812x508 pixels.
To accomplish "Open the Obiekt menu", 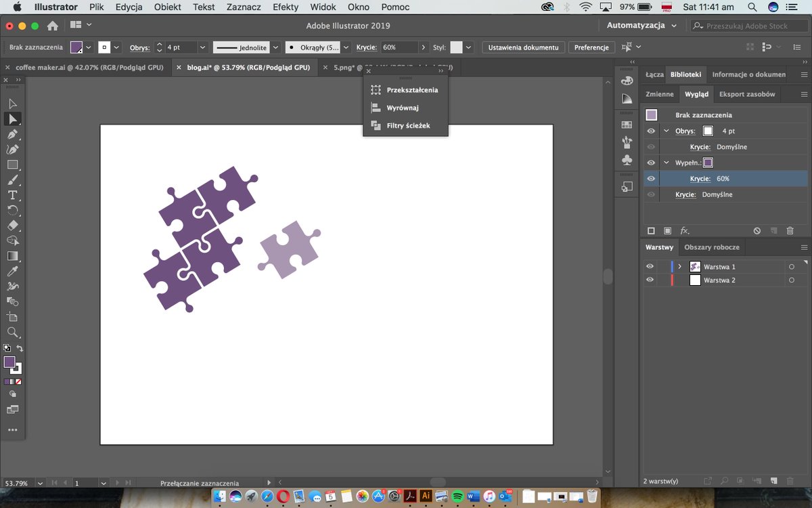I will click(166, 7).
